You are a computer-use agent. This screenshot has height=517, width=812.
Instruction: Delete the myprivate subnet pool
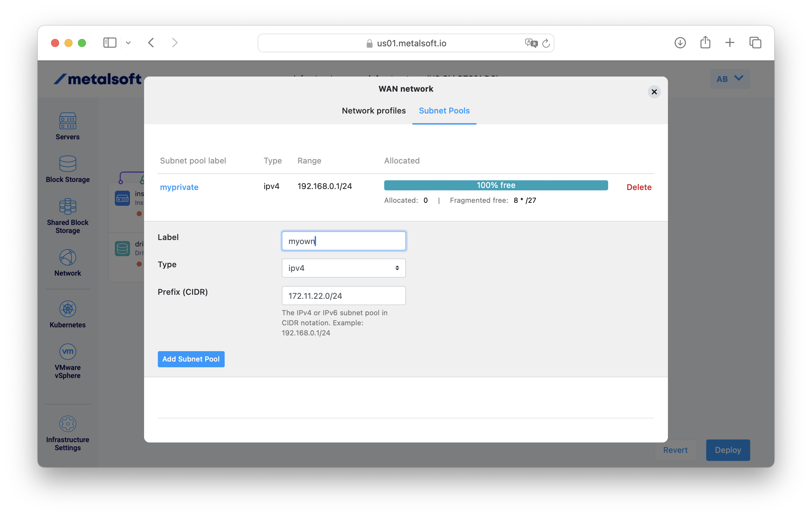639,187
